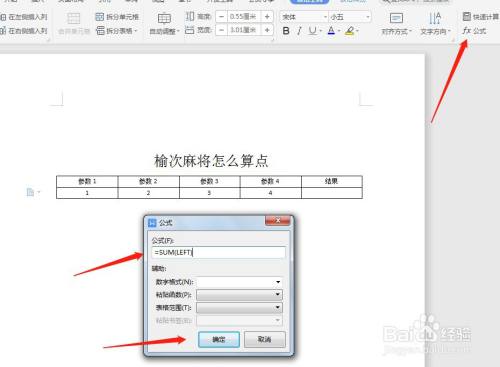
Task: Click the table cell containing 4
Action: 271,193
